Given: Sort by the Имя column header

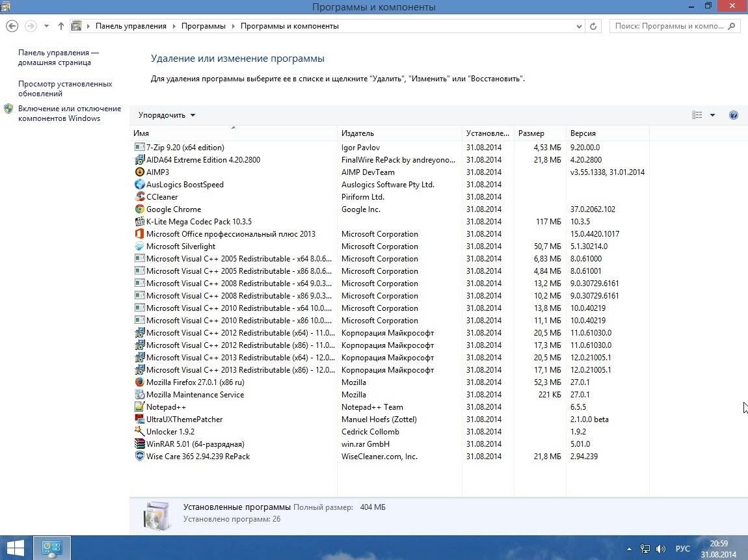Looking at the screenshot, I should pyautogui.click(x=233, y=133).
